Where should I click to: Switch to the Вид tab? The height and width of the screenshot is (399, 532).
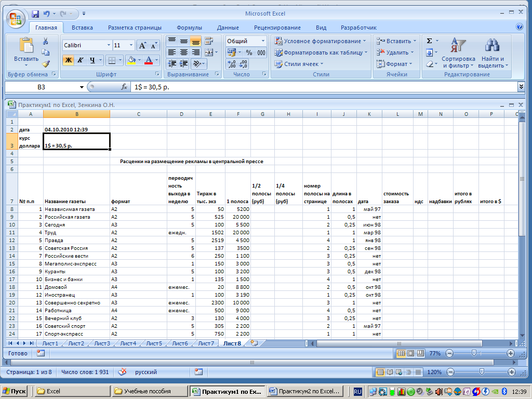click(x=321, y=28)
